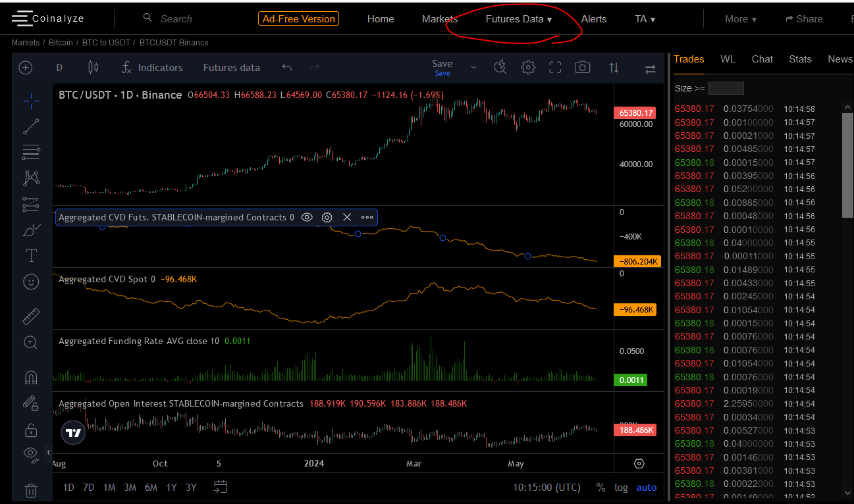Image resolution: width=854 pixels, height=504 pixels.
Task: Select the 7D date range
Action: pyautogui.click(x=88, y=488)
